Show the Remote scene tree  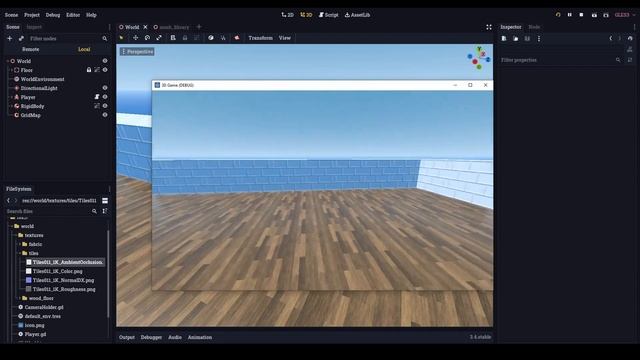click(31, 49)
